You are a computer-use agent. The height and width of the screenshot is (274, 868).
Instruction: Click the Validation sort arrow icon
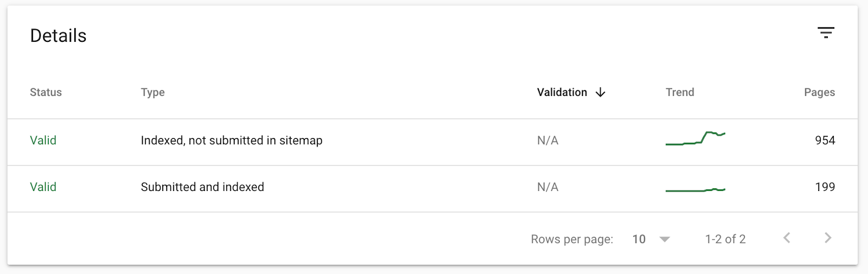pos(600,93)
